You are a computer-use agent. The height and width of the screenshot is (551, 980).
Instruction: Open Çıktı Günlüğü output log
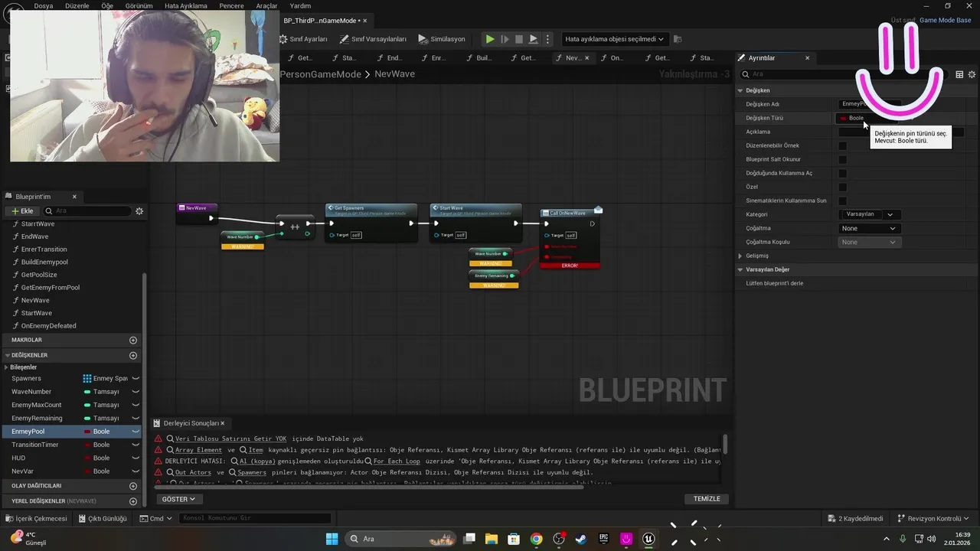103,519
